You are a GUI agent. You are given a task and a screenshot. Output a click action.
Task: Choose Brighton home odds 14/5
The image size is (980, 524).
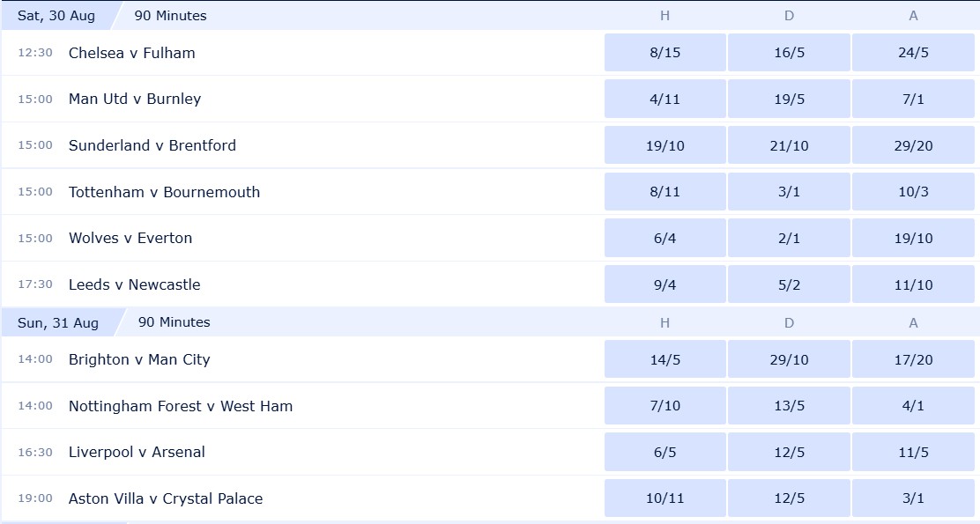click(665, 359)
